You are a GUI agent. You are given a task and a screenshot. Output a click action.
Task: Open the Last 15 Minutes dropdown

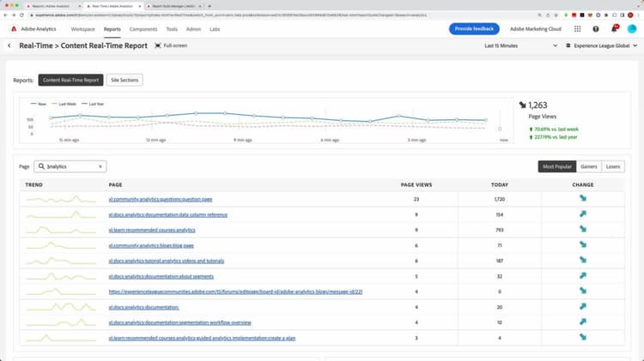(x=520, y=45)
